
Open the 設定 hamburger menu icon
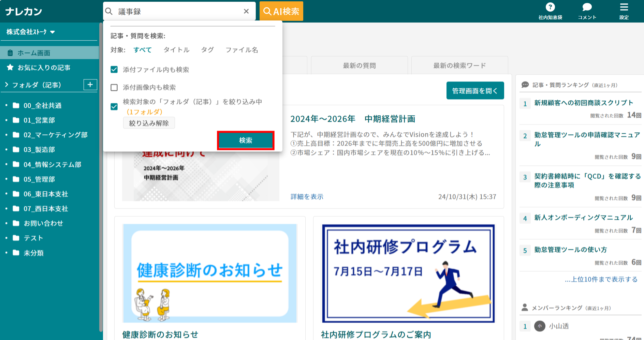coord(624,7)
